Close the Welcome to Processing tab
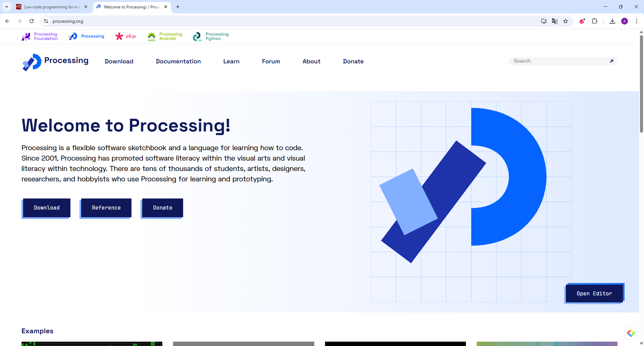This screenshot has height=346, width=644. point(166,7)
